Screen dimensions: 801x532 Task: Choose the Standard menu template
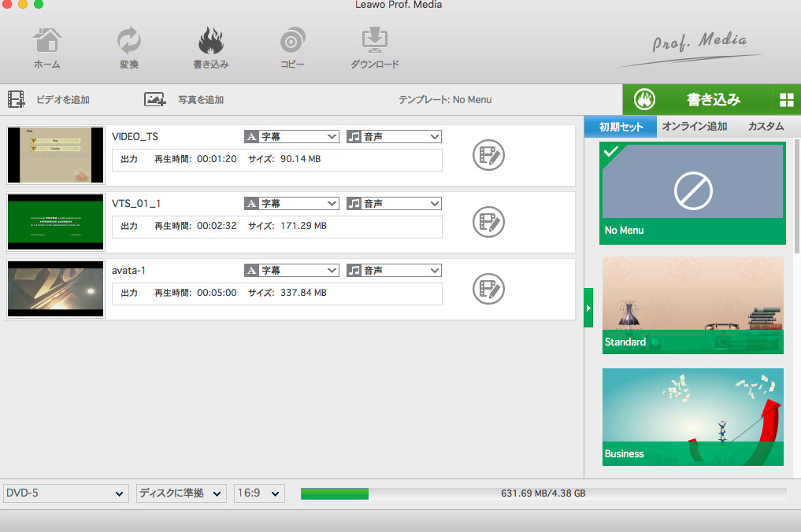click(x=693, y=305)
